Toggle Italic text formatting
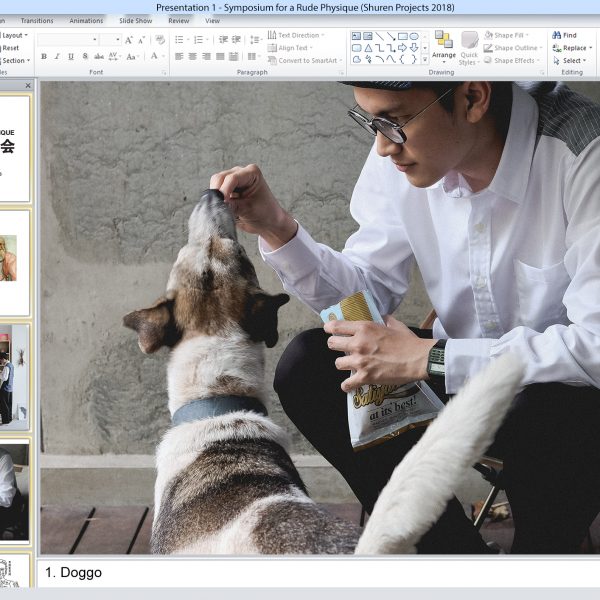Viewport: 600px width, 600px height. coord(57,57)
